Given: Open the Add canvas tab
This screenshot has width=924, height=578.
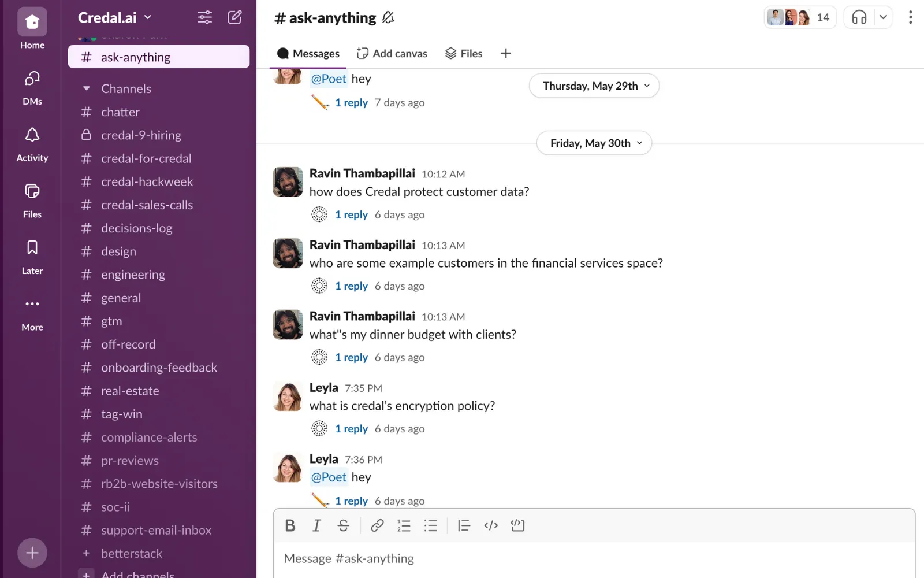Looking at the screenshot, I should [392, 53].
